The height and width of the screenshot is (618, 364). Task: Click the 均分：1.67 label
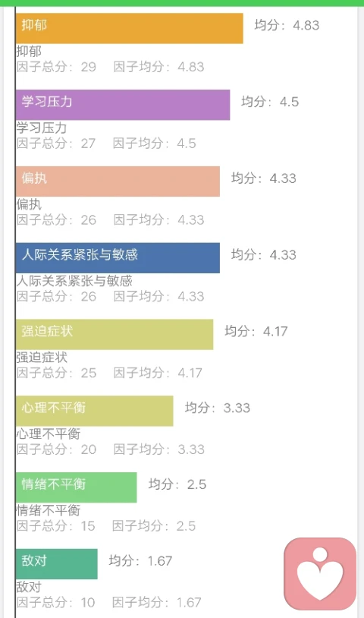(x=140, y=560)
